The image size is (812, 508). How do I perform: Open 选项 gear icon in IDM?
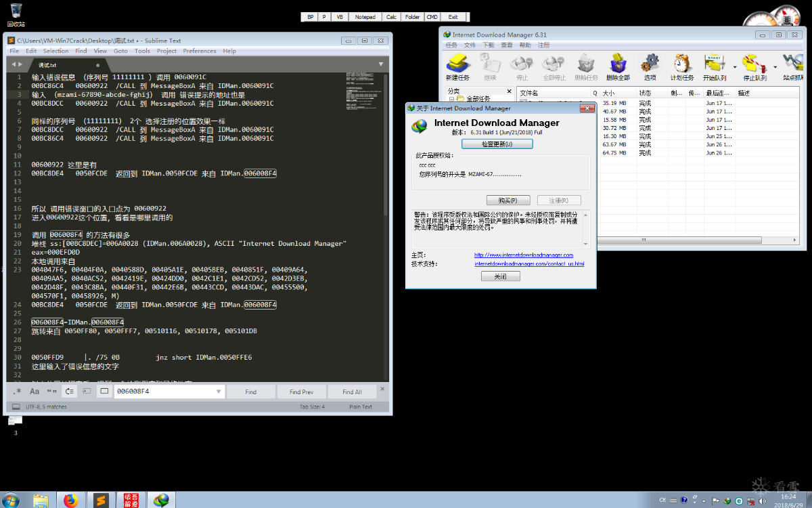click(650, 68)
